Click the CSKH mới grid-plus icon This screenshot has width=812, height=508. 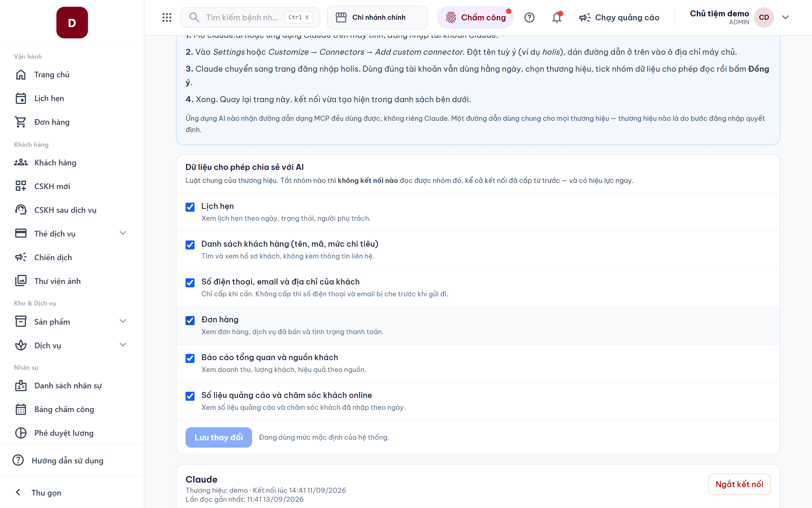[21, 186]
